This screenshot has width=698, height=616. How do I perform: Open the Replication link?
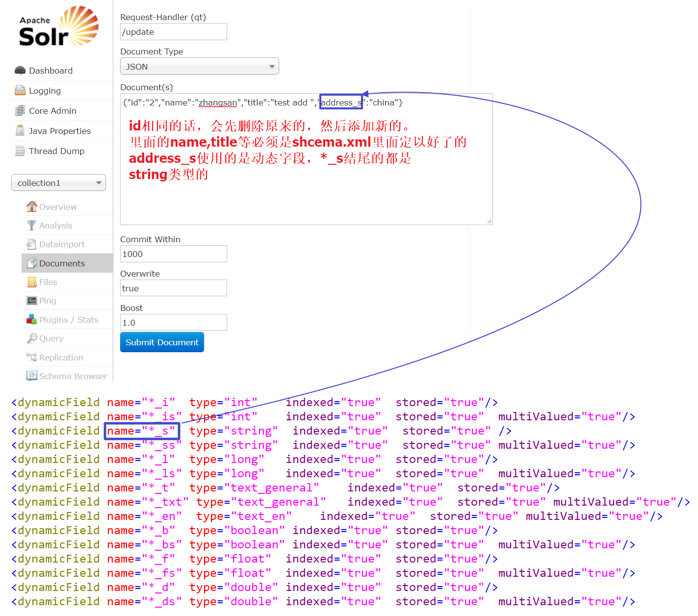[x=61, y=358]
